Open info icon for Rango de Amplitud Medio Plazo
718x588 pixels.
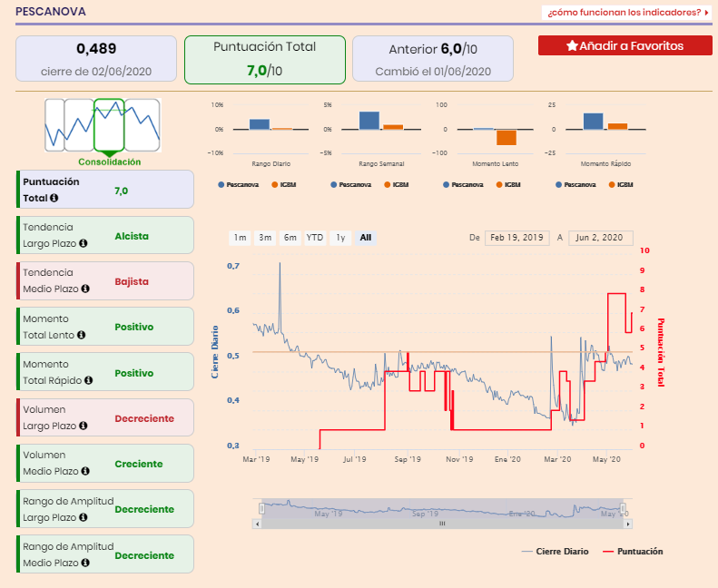[85, 563]
